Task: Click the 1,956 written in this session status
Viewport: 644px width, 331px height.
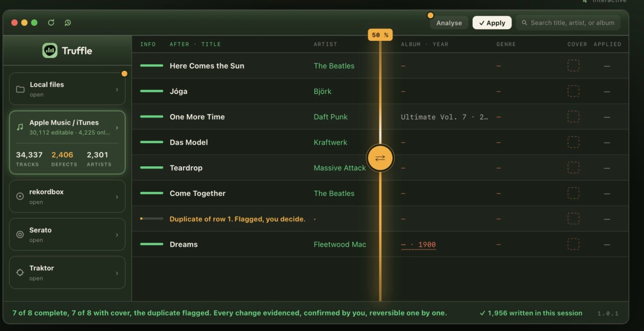Action: (531, 313)
